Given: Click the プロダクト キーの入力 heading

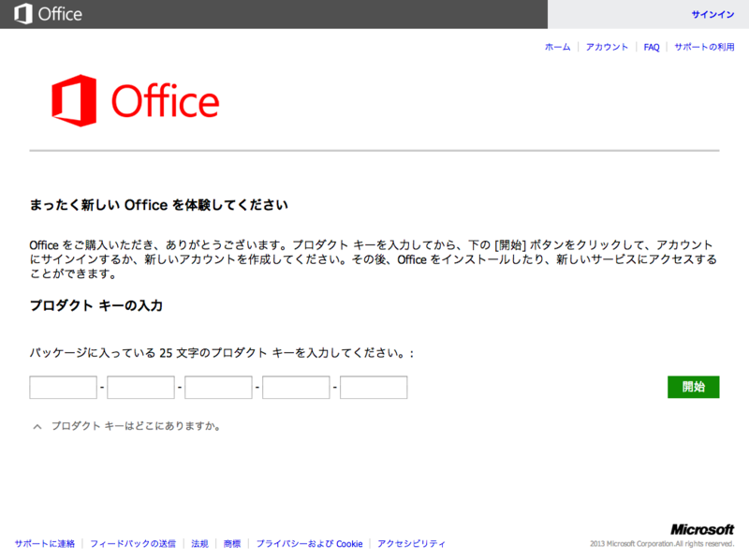Looking at the screenshot, I should click(x=96, y=305).
